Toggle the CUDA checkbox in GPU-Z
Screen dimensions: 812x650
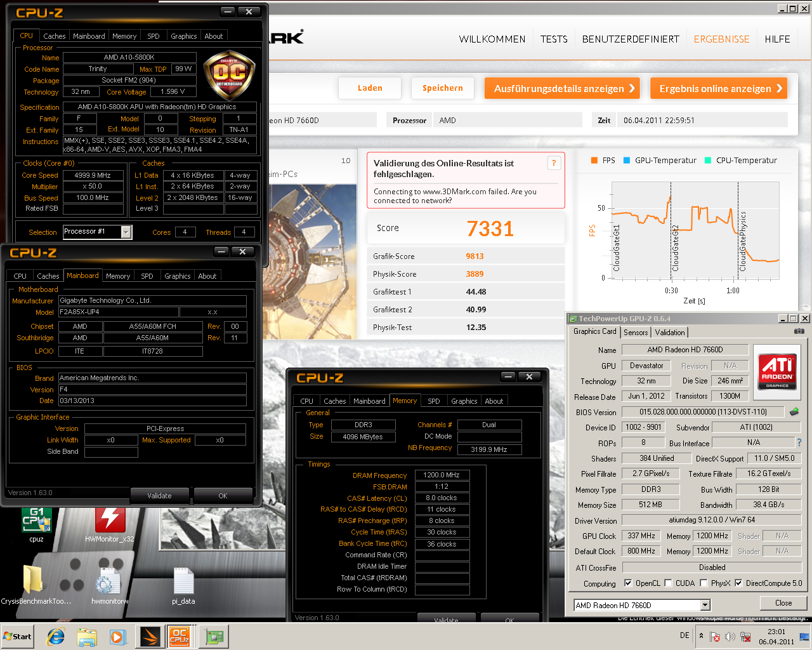[x=668, y=583]
